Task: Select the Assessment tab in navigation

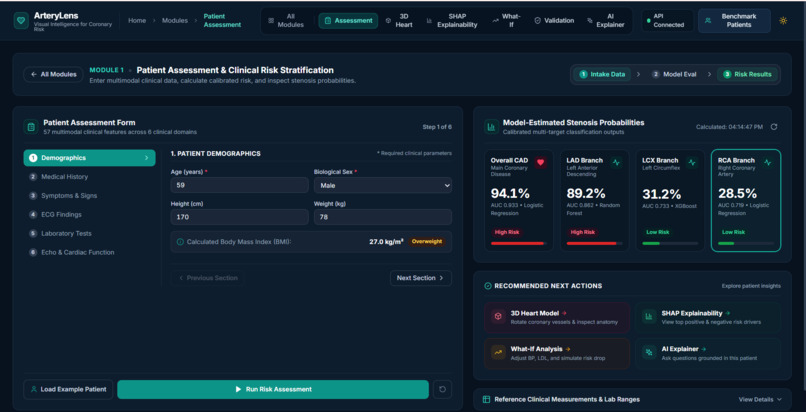Action: (348, 21)
